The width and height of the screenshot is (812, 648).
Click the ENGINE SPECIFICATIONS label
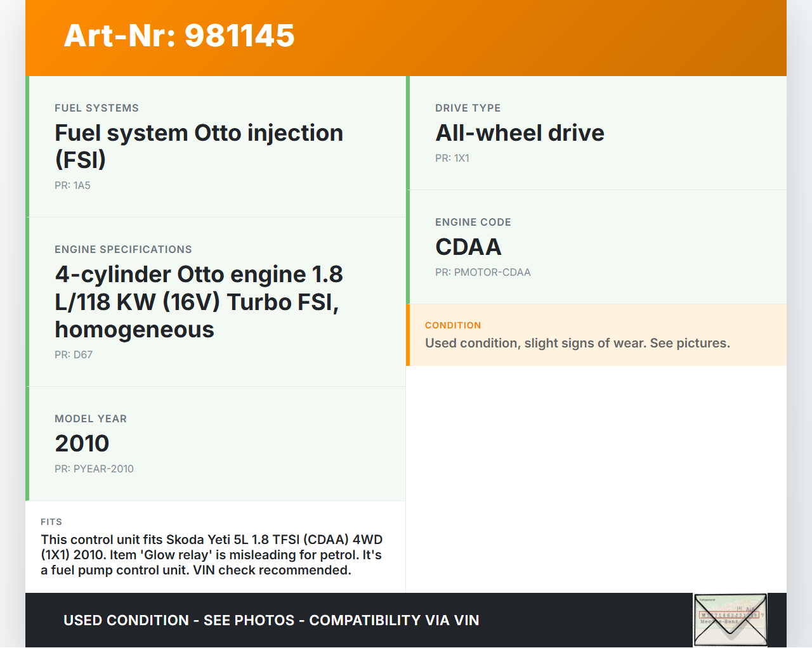(x=123, y=249)
